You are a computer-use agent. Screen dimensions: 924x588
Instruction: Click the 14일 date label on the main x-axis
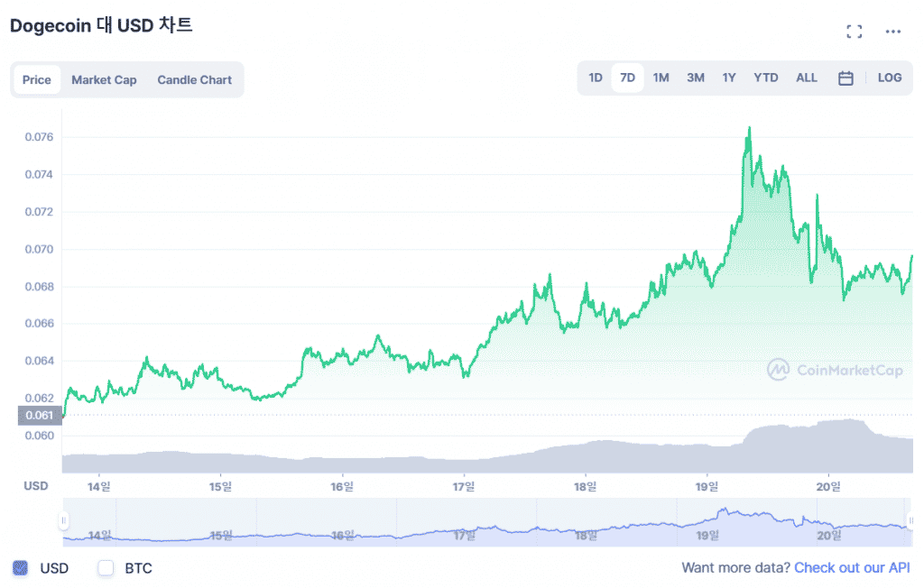point(99,487)
